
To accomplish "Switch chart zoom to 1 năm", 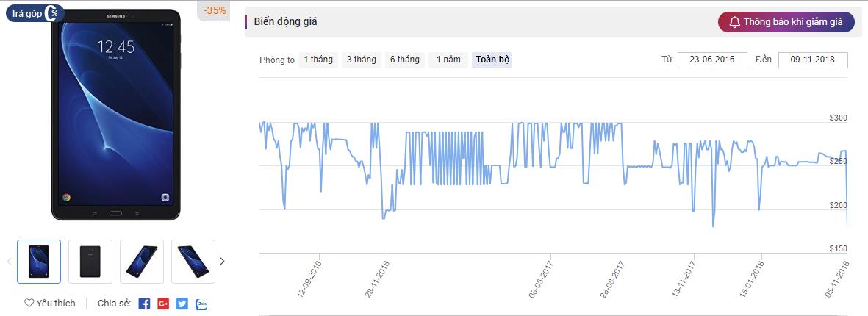I will tap(448, 60).
